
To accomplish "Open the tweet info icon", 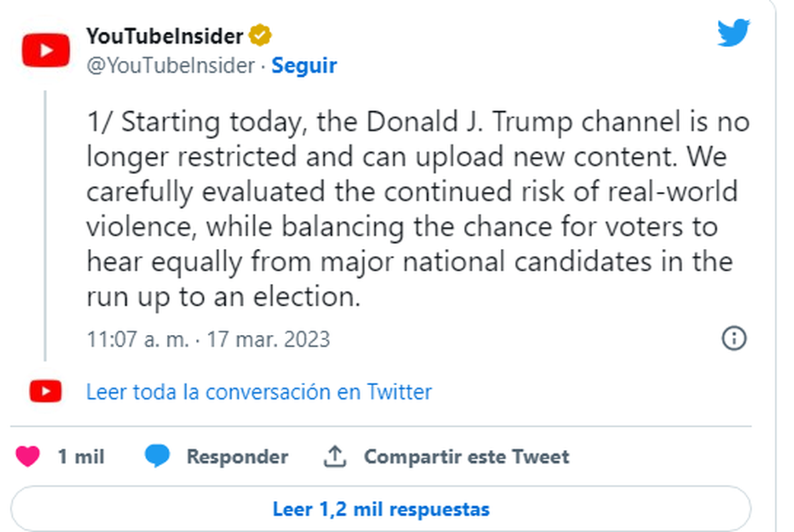I will (733, 338).
